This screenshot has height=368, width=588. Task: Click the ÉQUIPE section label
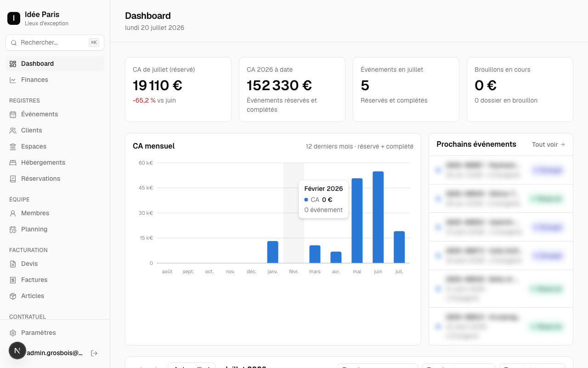click(x=19, y=200)
